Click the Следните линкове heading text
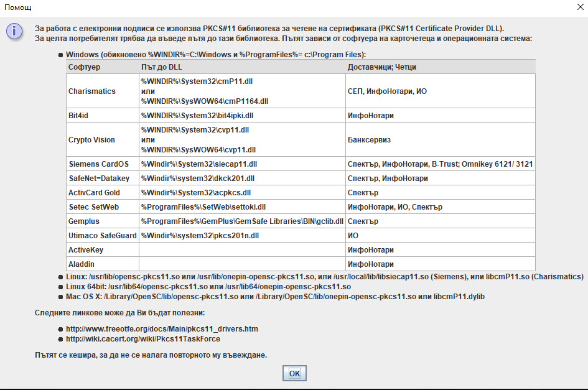Screen dimensions: 588x390 (x=119, y=313)
